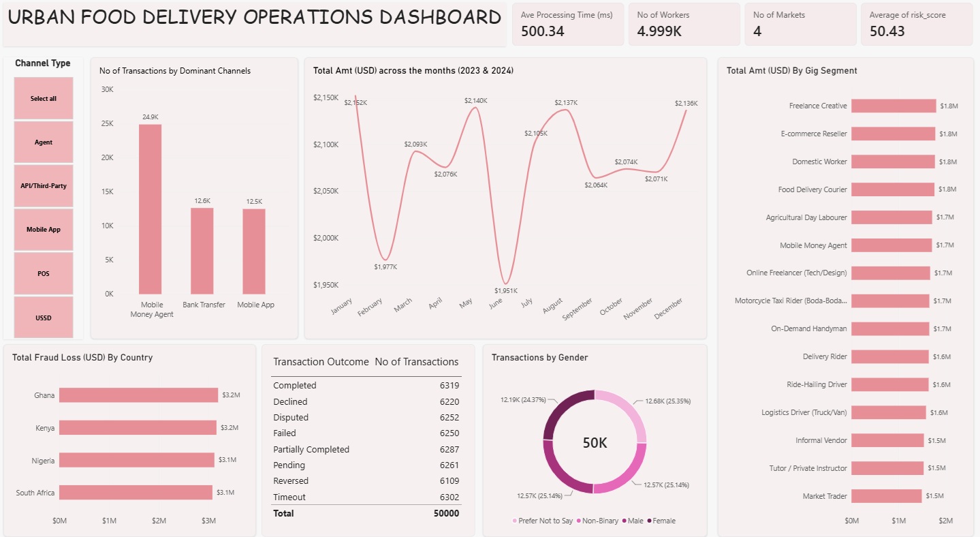Click the Partially Completed table row
The image size is (980, 537).
pyautogui.click(x=366, y=449)
